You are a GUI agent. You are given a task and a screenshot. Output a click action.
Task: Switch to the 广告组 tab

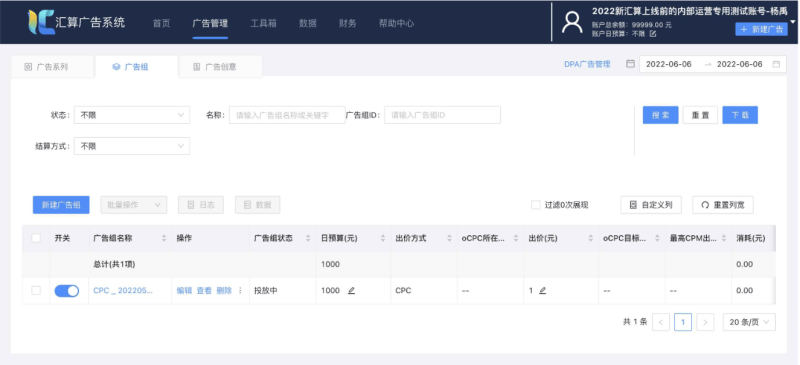136,67
